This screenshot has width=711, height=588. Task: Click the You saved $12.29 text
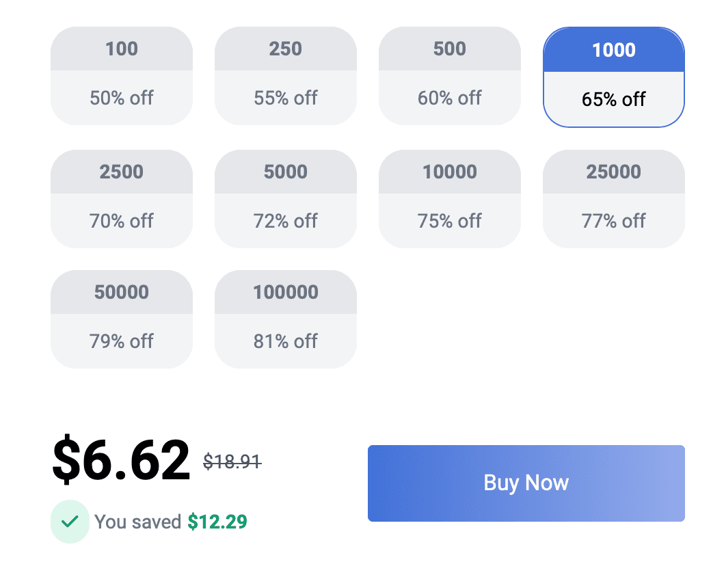click(x=172, y=522)
